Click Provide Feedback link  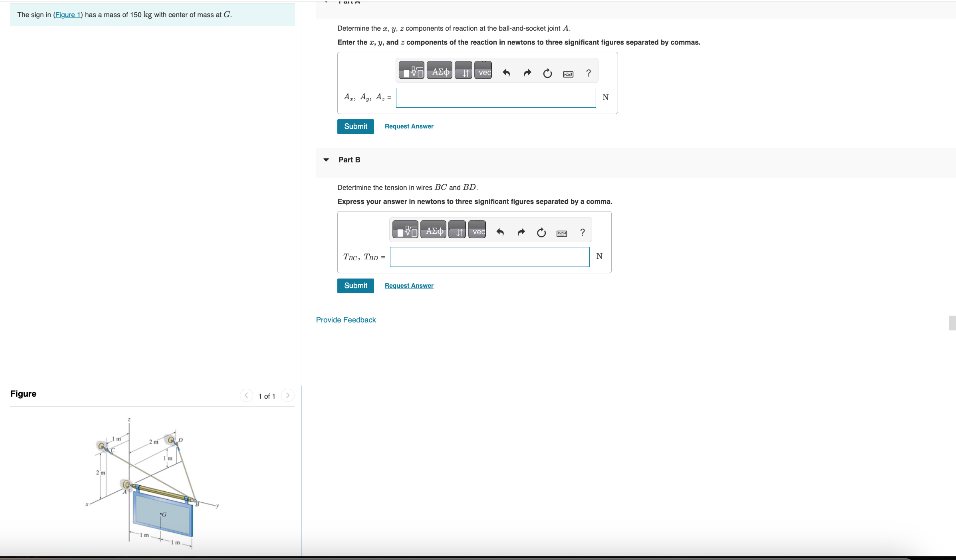click(x=346, y=320)
